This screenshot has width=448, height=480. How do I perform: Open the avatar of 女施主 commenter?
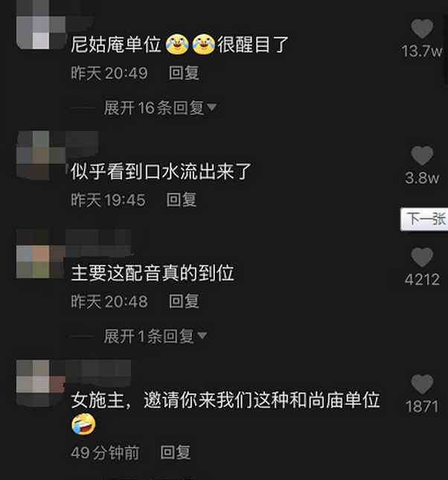coord(41,383)
